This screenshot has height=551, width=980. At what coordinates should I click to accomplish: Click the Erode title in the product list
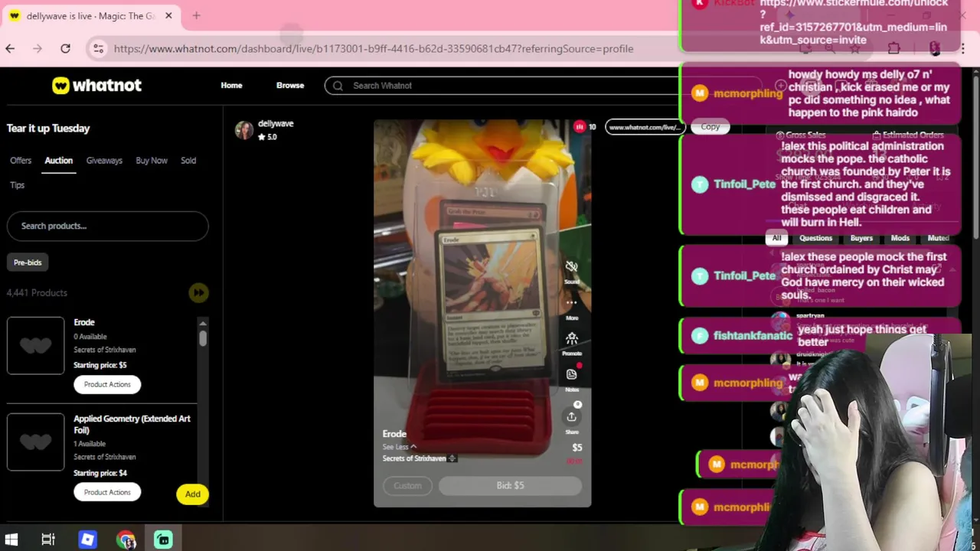click(x=84, y=322)
